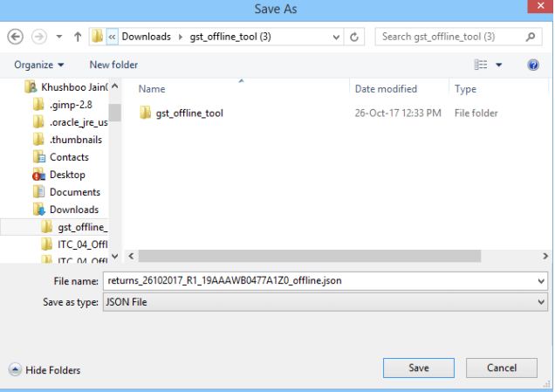Image resolution: width=555 pixels, height=392 pixels.
Task: Open recent locations dropdown arrow
Action: click(59, 37)
